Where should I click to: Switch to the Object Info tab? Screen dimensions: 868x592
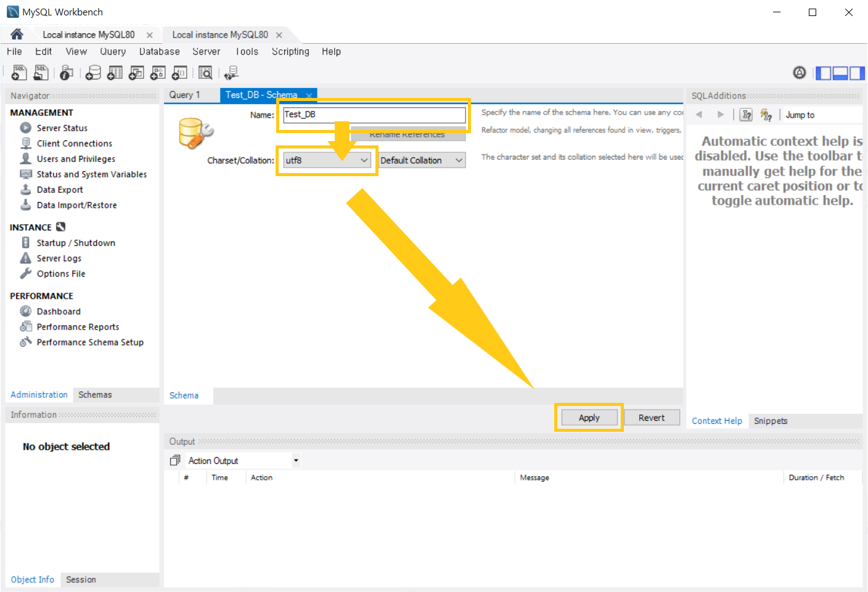(x=32, y=579)
